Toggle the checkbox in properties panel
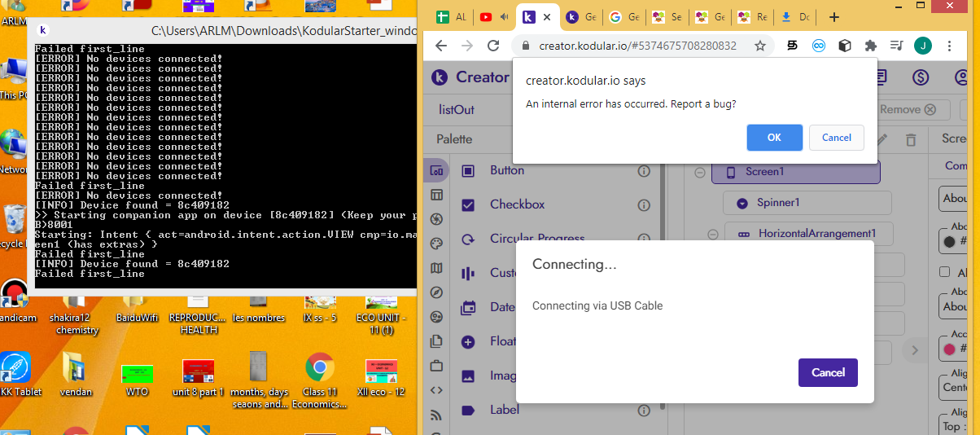 click(945, 272)
